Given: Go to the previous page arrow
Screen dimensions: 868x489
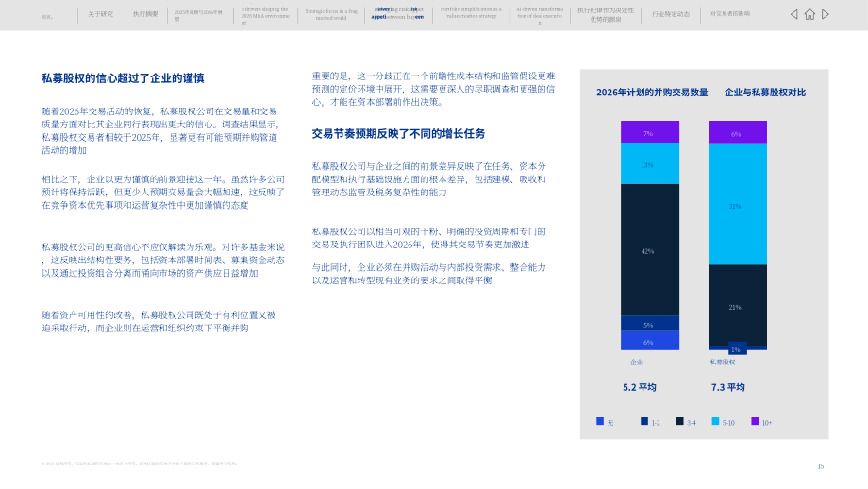Looking at the screenshot, I should coord(793,14).
